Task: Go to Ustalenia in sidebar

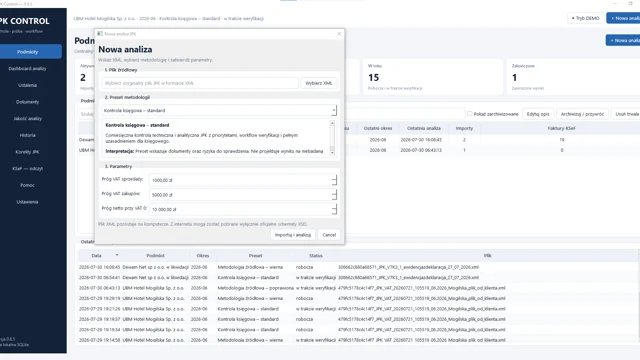Action: [x=28, y=85]
